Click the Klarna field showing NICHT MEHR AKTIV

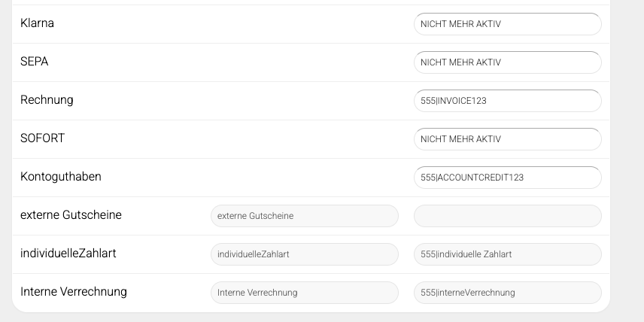pos(507,24)
